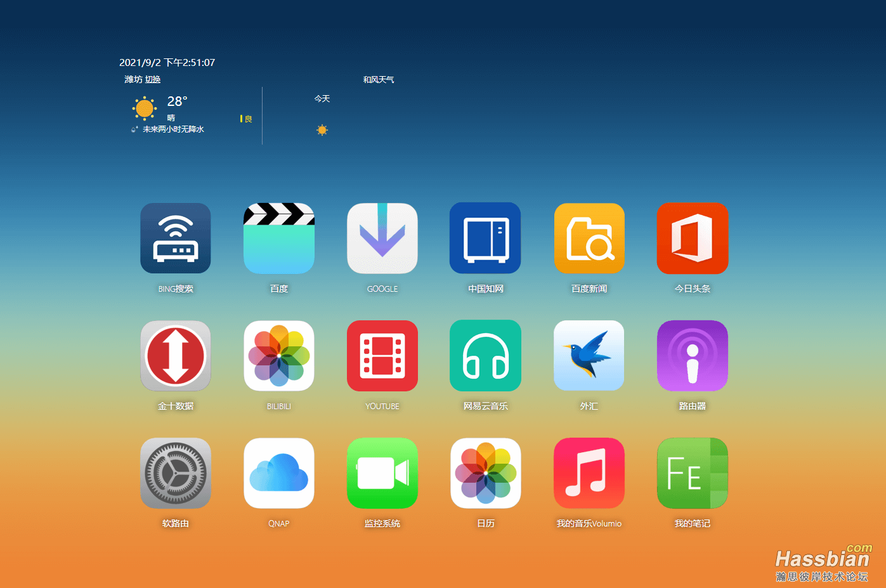Screen dimensions: 886x588
Task: Click the 今日头条 label text
Action: 693,289
